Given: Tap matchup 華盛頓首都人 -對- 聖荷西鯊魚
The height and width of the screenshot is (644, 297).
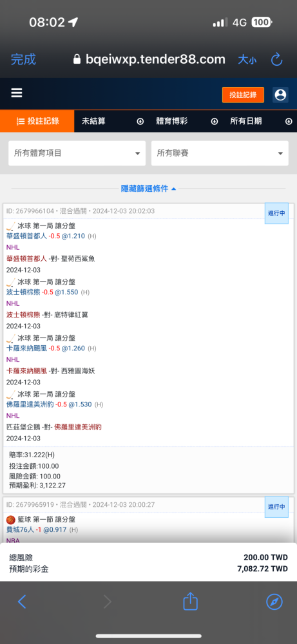Looking at the screenshot, I should (x=50, y=259).
